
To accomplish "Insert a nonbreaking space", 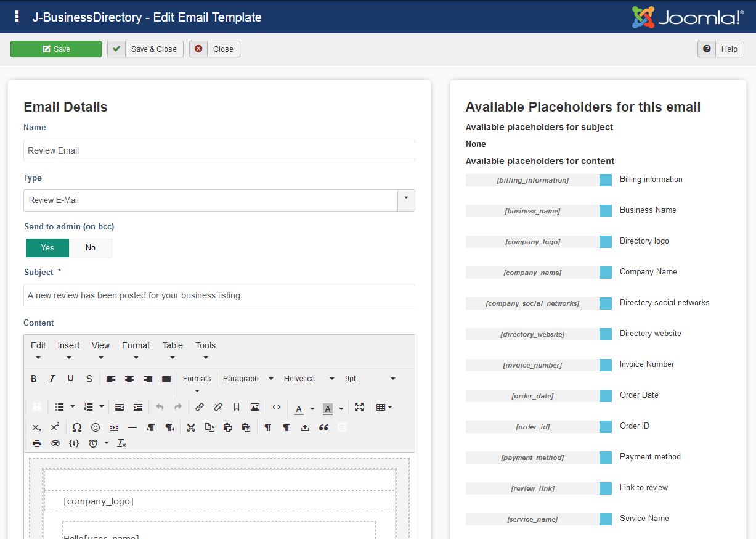I will pos(305,427).
